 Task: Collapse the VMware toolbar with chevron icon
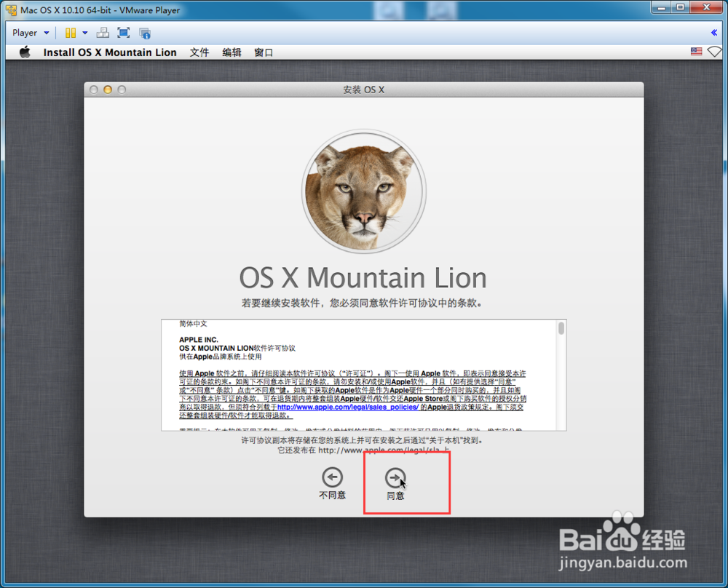click(714, 33)
